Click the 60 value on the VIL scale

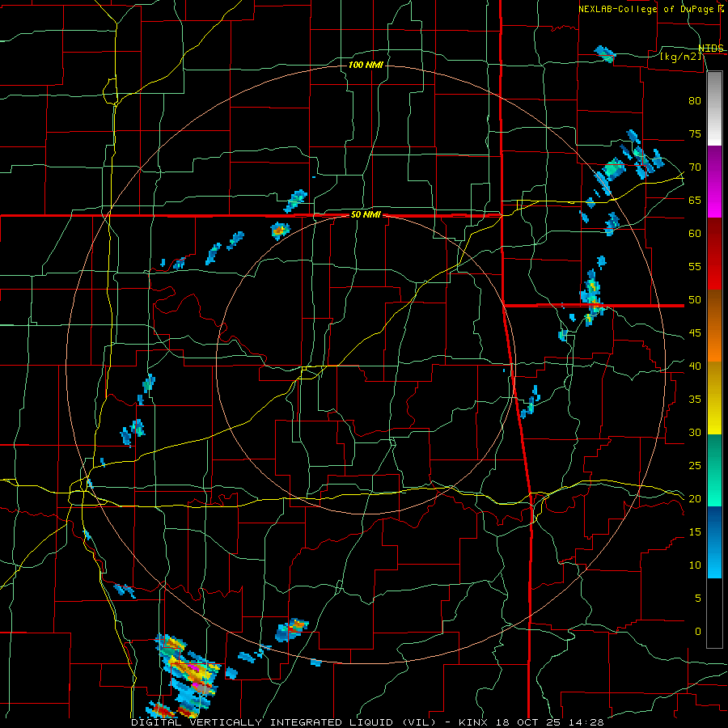[x=695, y=234]
